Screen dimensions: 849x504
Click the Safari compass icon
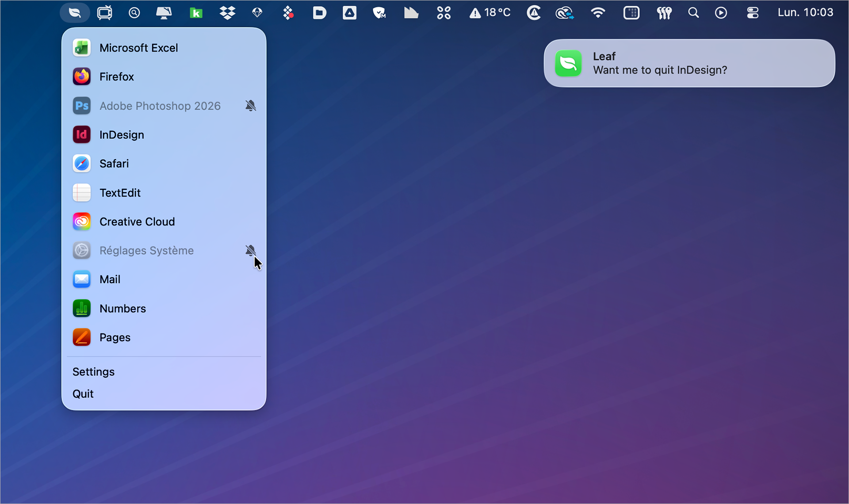point(82,164)
